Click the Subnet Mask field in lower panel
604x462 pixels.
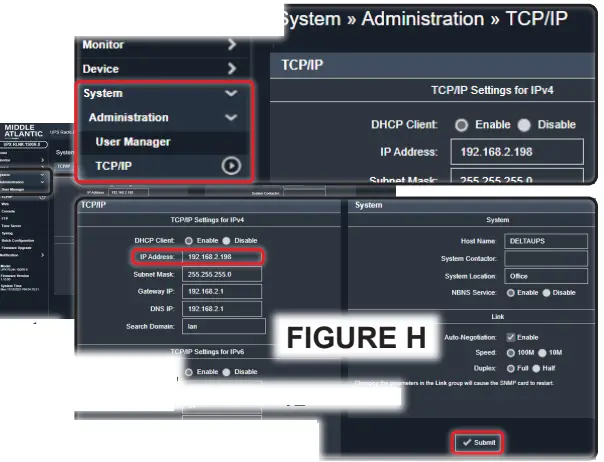(x=222, y=274)
